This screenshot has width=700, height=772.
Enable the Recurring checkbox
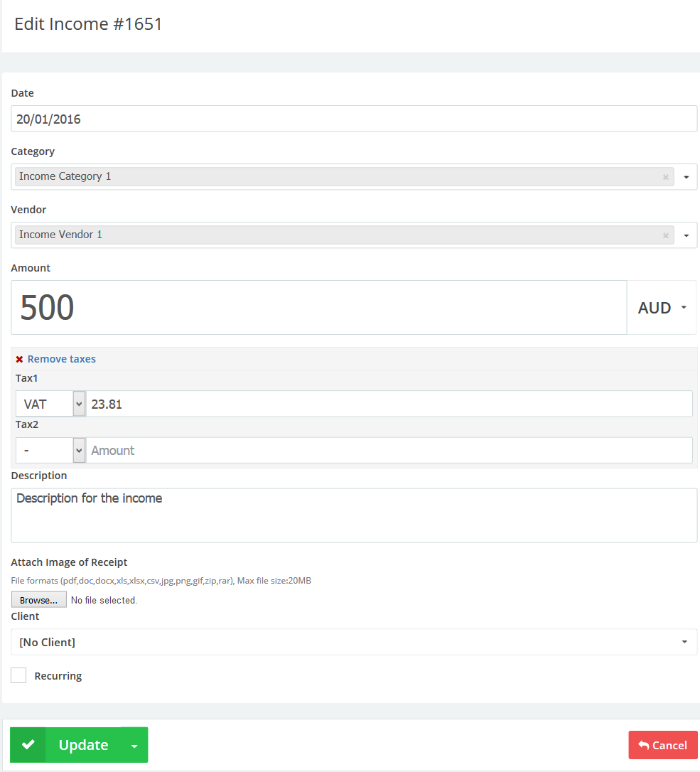(18, 675)
